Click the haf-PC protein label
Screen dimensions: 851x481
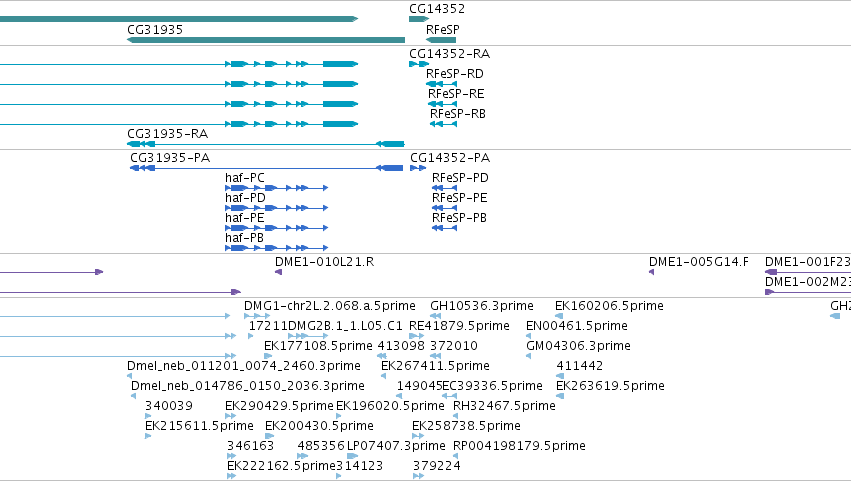click(x=245, y=178)
